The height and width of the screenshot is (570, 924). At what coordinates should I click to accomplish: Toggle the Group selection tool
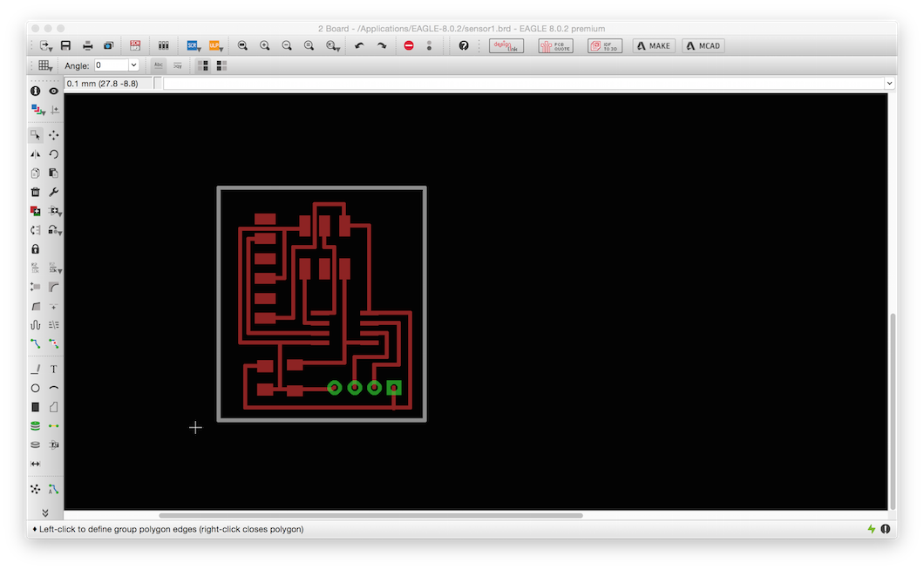[36, 136]
